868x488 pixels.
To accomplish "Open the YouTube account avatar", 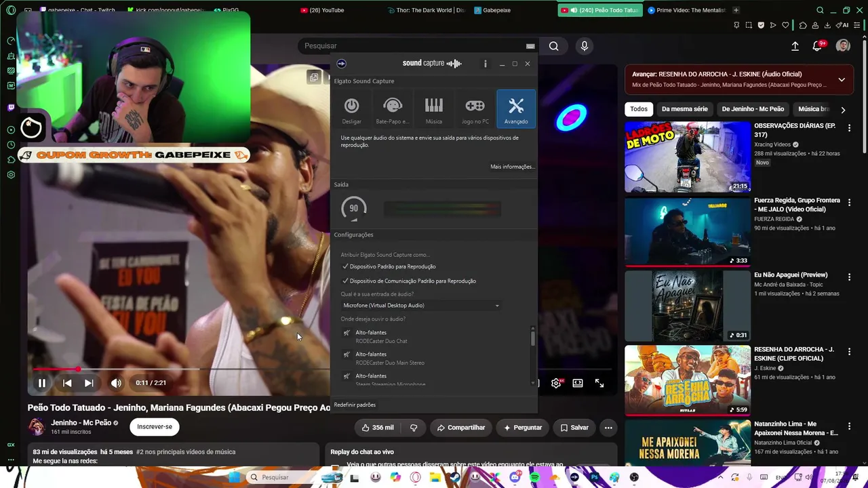I will [x=843, y=45].
